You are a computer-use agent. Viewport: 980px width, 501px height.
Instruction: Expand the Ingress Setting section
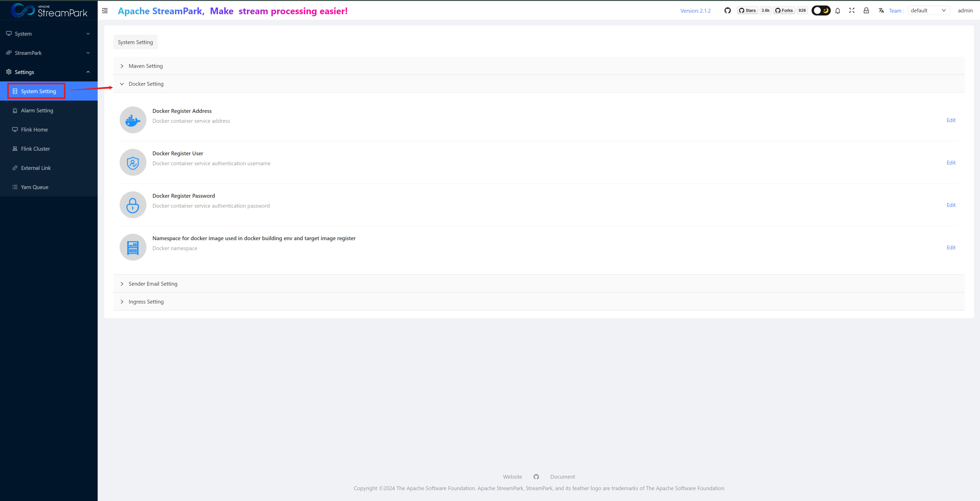click(146, 302)
